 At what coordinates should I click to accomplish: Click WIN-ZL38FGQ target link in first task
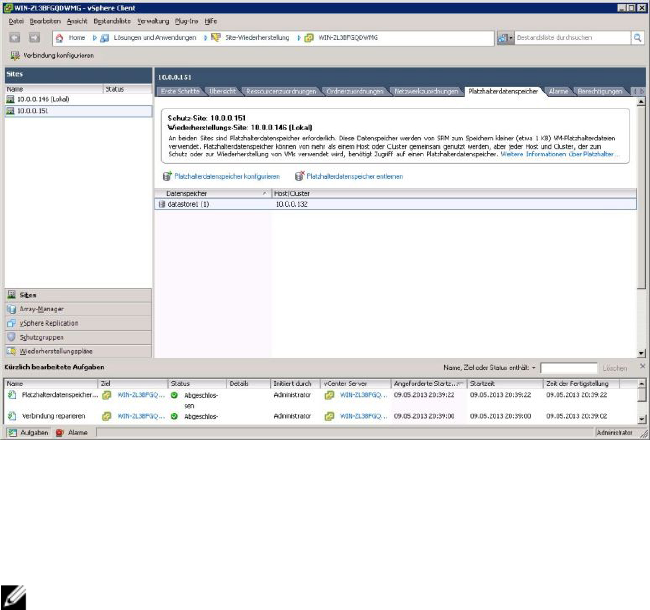click(x=141, y=395)
